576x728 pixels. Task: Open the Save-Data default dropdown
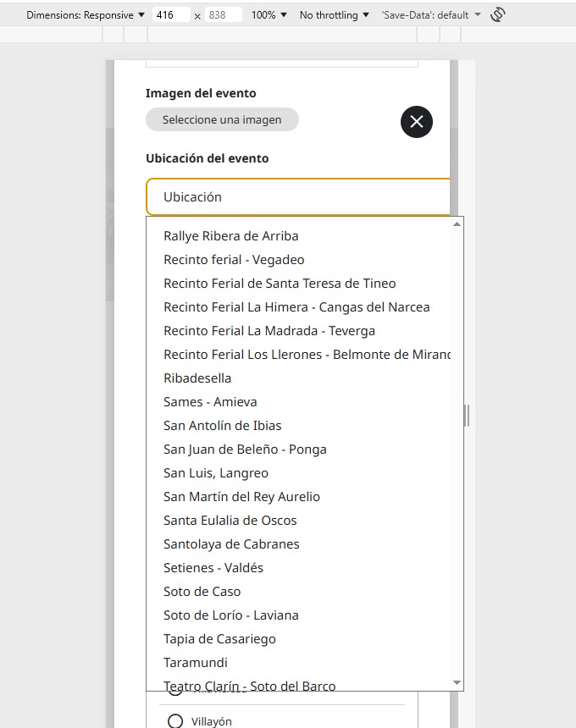click(x=430, y=15)
